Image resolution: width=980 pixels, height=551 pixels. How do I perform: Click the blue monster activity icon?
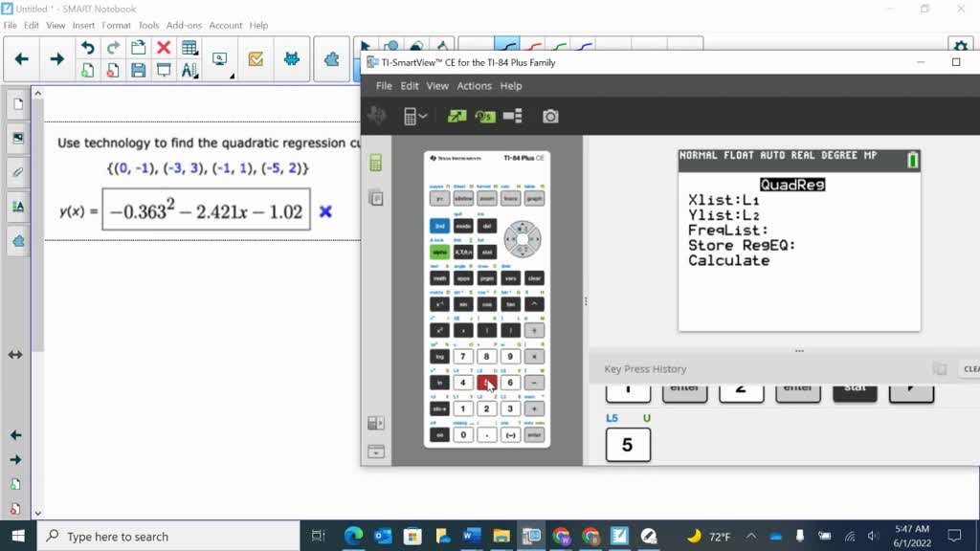(x=291, y=59)
